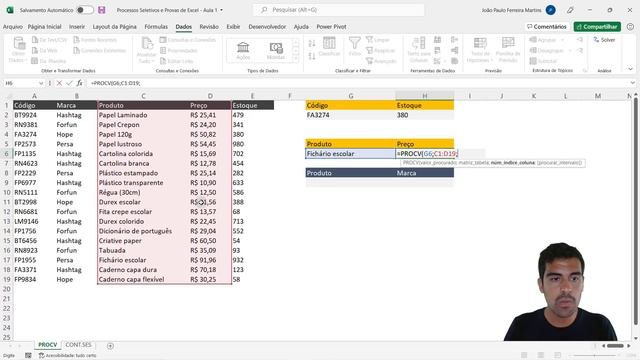Click Editar Links in ribbon
The image size is (640, 360).
click(x=177, y=61)
